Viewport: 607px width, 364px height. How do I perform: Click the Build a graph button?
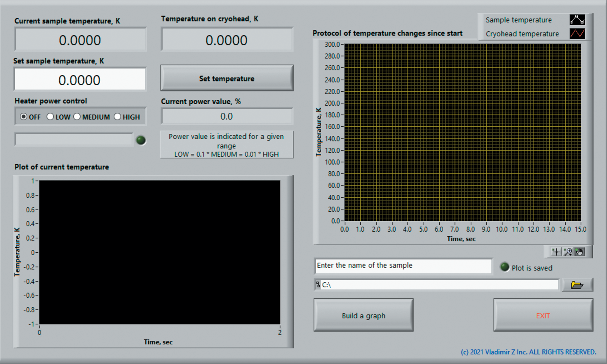click(363, 315)
